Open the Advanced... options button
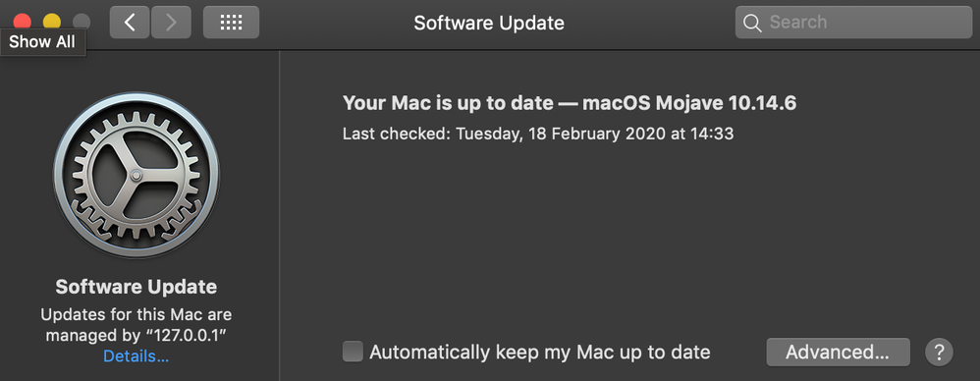The height and width of the screenshot is (381, 980). [x=839, y=353]
